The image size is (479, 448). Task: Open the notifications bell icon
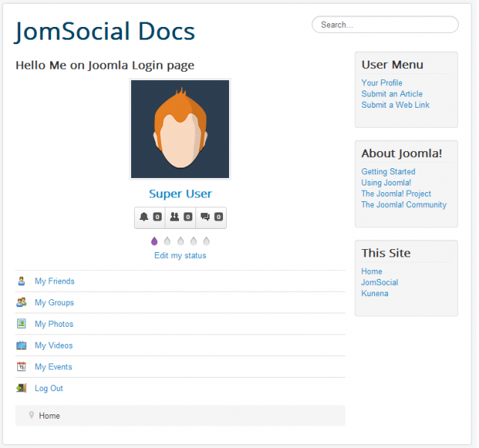tap(144, 217)
